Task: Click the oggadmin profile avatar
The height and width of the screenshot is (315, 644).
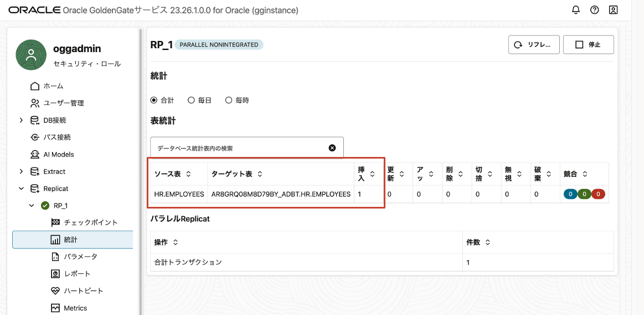Action: 31,55
